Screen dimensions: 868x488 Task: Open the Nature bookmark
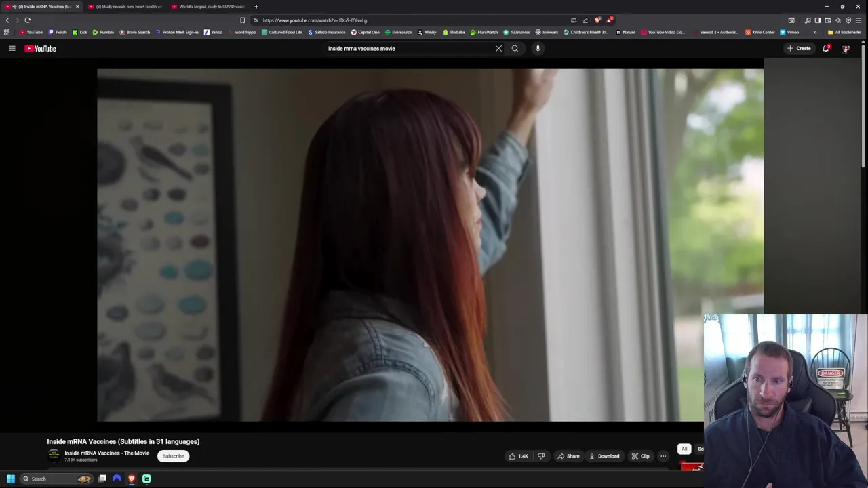(626, 32)
